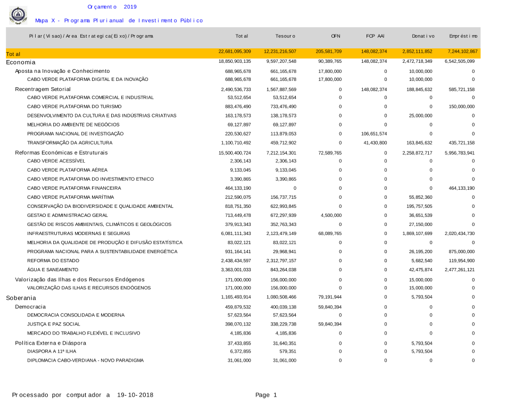This screenshot has width=532, height=411.
Task: Select 'JUSTIÇA E PAZ SOCIAL' program row
Action: click(54, 324)
